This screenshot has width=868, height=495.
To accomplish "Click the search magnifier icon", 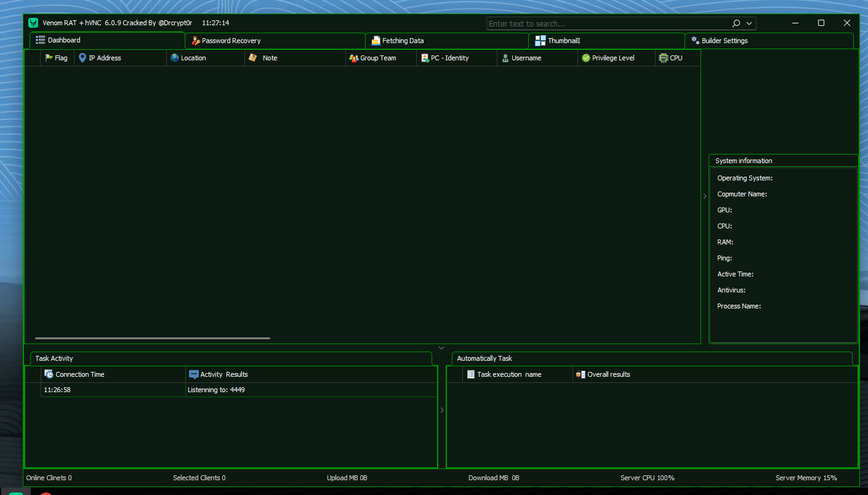I will tap(736, 23).
